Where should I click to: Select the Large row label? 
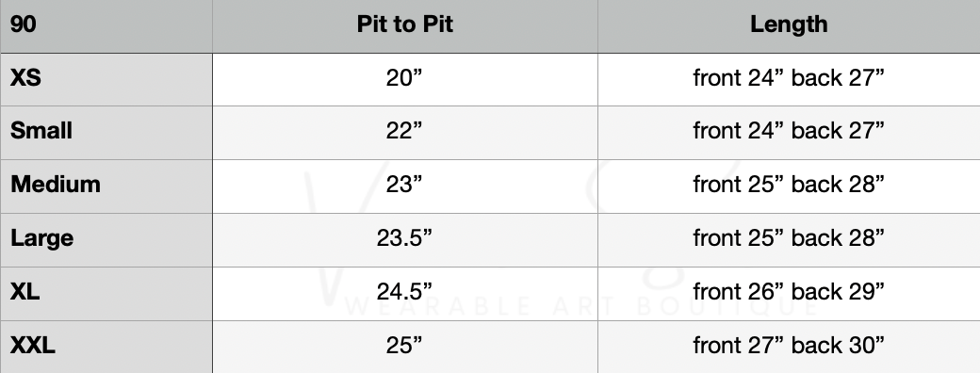[106, 240]
